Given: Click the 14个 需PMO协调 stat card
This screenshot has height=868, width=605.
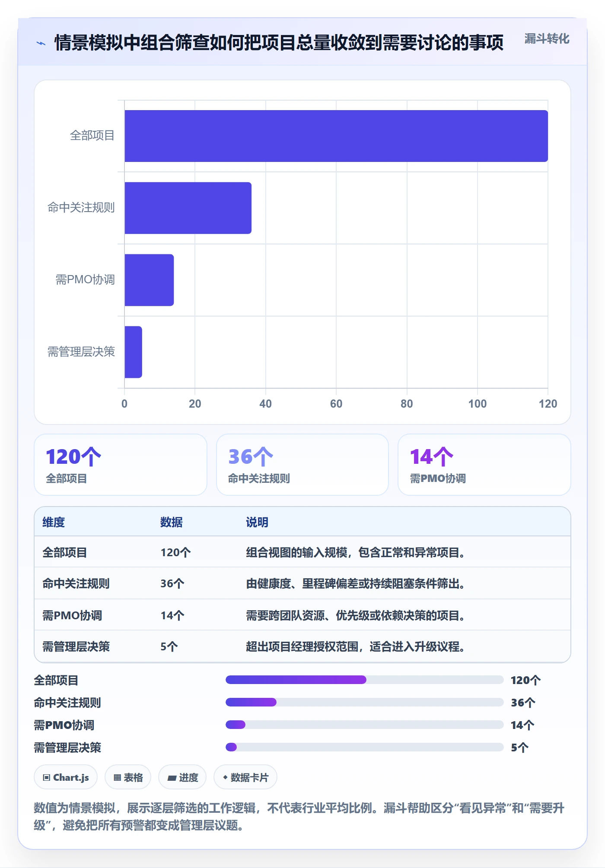Looking at the screenshot, I should (484, 465).
